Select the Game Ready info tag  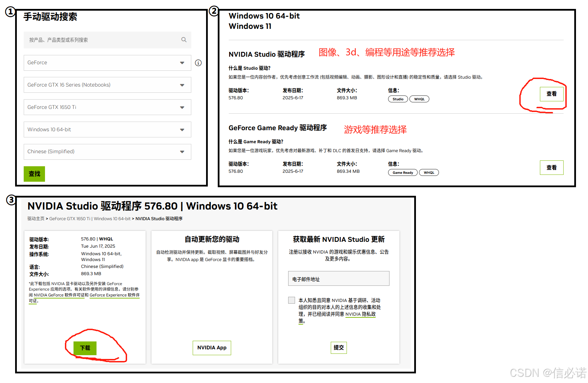[x=403, y=172]
